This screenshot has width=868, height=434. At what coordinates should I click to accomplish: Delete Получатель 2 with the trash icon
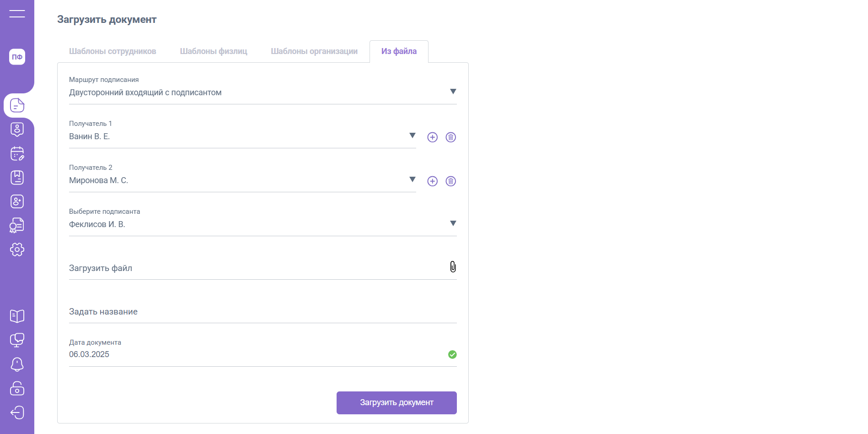coord(450,181)
